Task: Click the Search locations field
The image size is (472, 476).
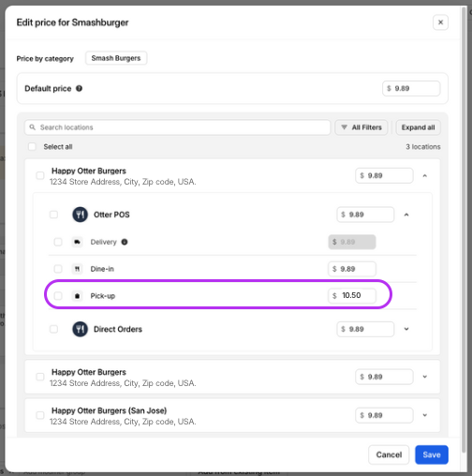Action: pos(177,127)
